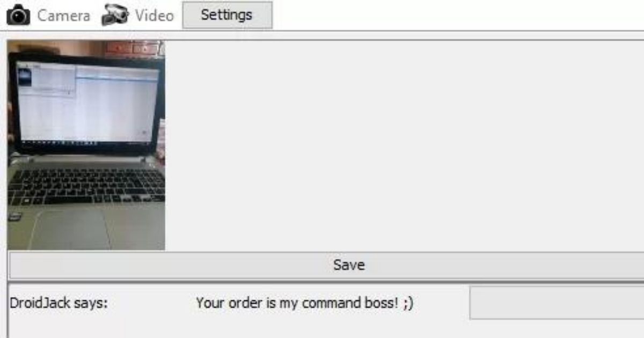Focus the empty field beside DroidJack message
644x338 pixels.
[x=557, y=303]
